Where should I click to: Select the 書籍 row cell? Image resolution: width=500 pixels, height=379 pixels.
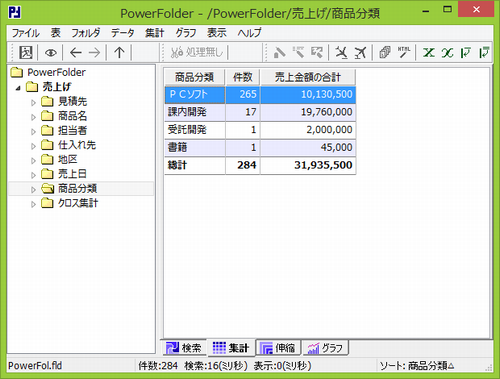coord(195,148)
